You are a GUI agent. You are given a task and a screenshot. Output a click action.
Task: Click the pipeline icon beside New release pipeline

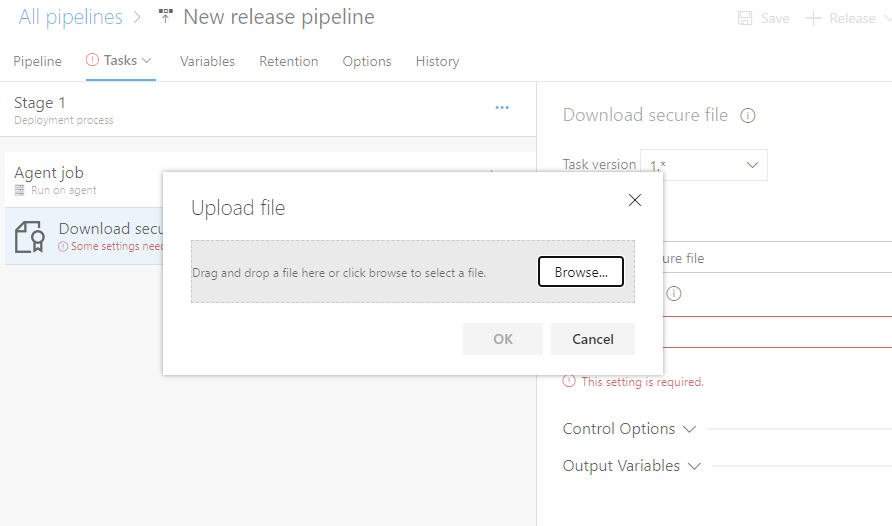pos(166,17)
